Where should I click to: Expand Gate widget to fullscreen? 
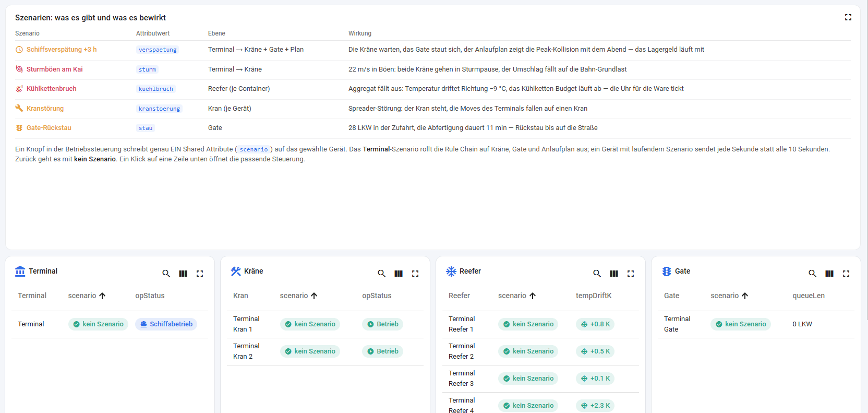coord(846,274)
